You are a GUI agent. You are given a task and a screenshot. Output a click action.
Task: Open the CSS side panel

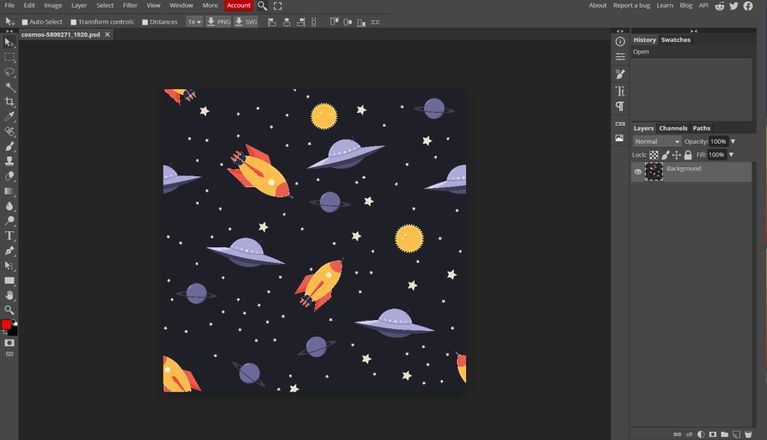620,123
